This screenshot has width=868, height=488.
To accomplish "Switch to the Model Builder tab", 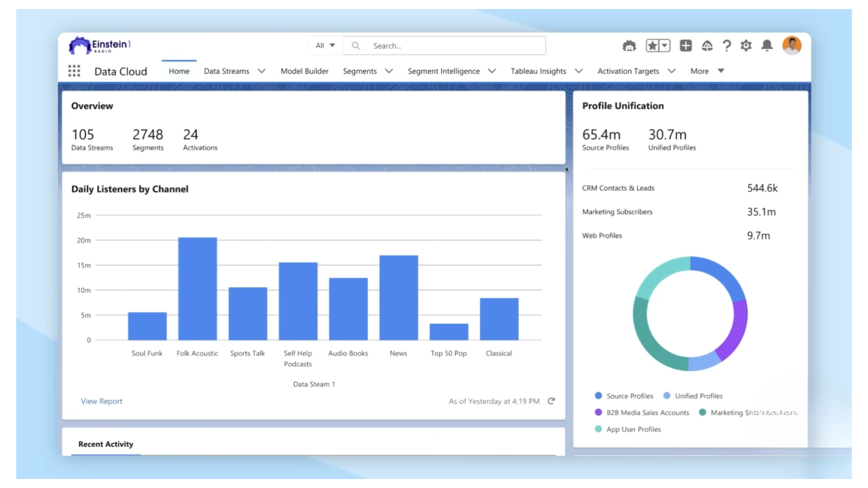I will pyautogui.click(x=304, y=71).
